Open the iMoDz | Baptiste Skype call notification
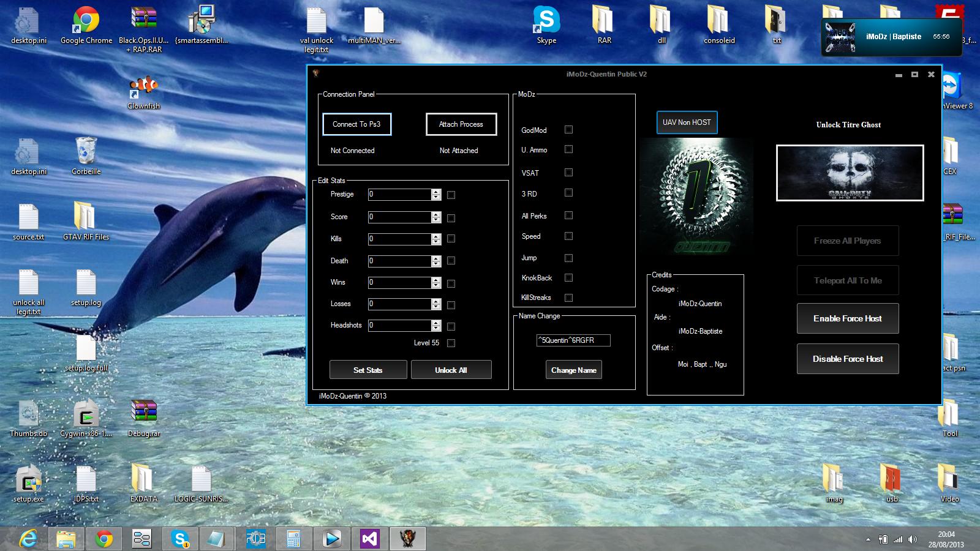 [892, 37]
